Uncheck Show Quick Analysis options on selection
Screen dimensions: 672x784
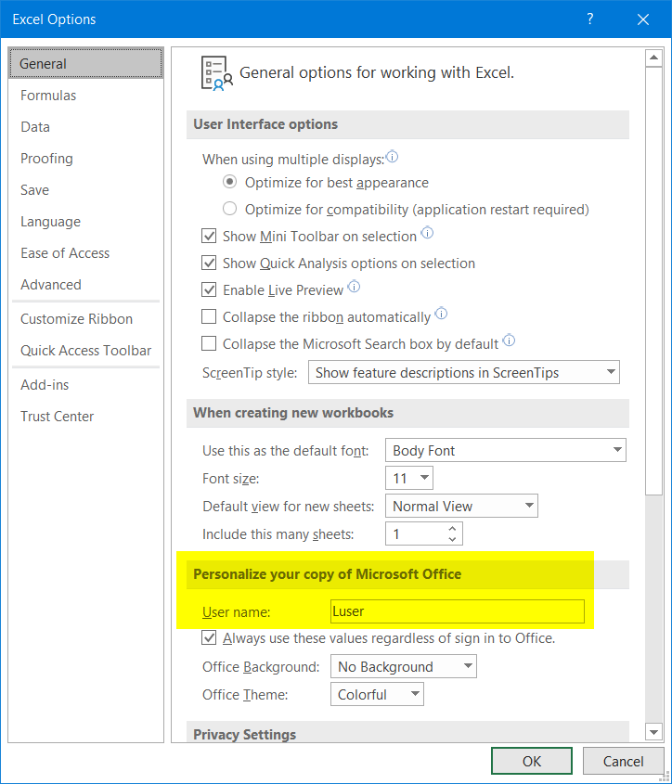[209, 263]
